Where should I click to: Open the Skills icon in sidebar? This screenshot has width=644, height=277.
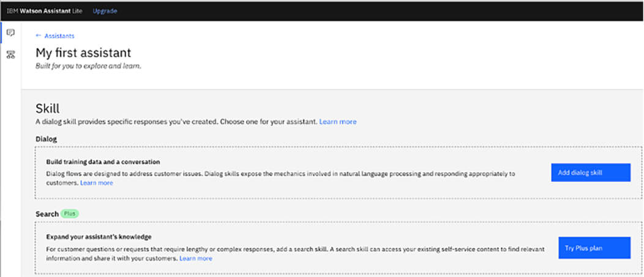tap(10, 55)
